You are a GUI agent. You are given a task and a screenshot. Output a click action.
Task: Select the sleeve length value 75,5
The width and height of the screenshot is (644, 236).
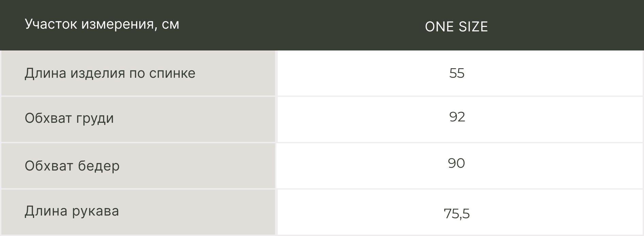coord(456,214)
